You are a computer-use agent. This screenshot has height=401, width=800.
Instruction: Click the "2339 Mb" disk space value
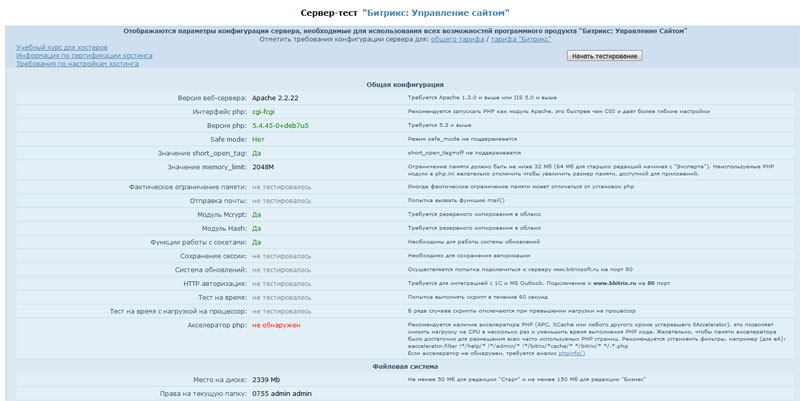pyautogui.click(x=266, y=380)
